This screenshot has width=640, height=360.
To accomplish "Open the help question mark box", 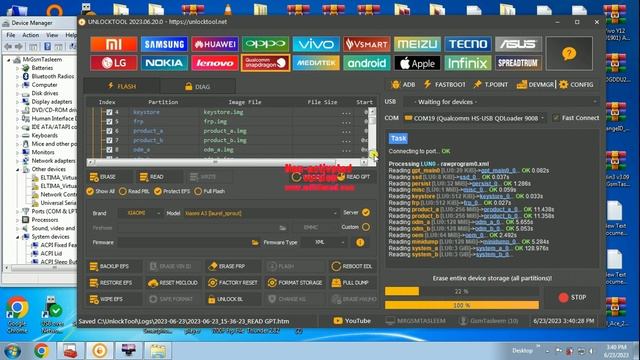I will click(569, 53).
